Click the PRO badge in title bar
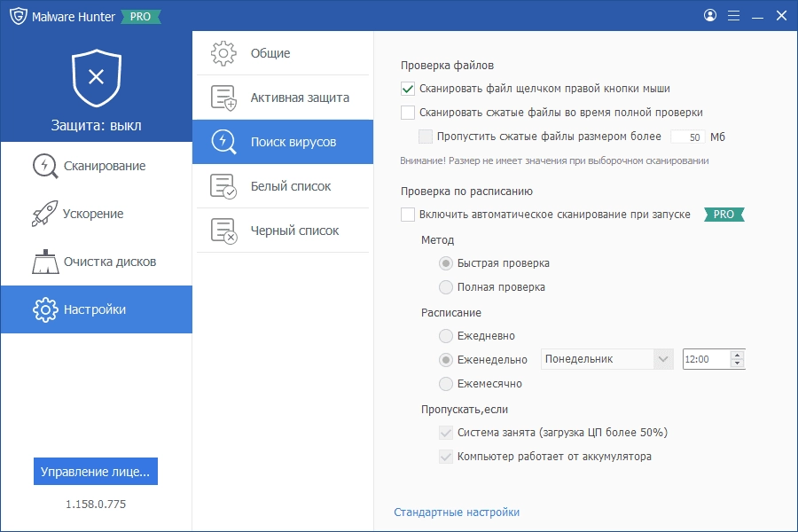Screen dimensions: 798x532 (x=140, y=16)
